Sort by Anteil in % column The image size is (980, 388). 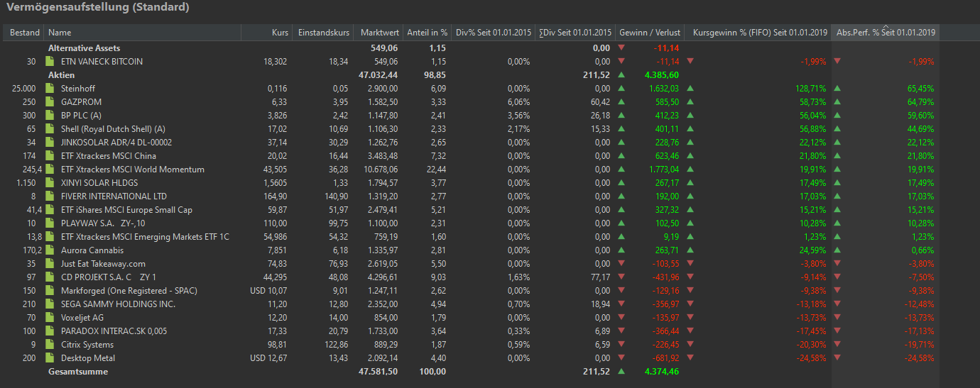pyautogui.click(x=427, y=33)
